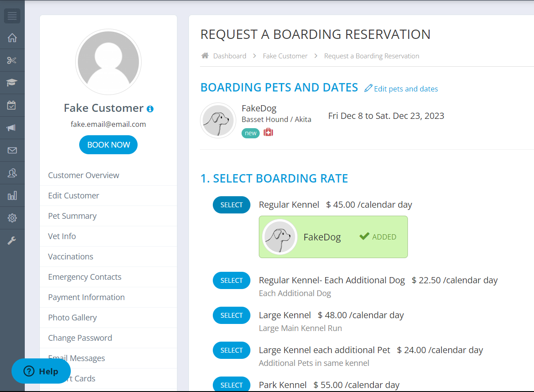534x392 pixels.
Task: Open the calendar check icon
Action: (12, 105)
